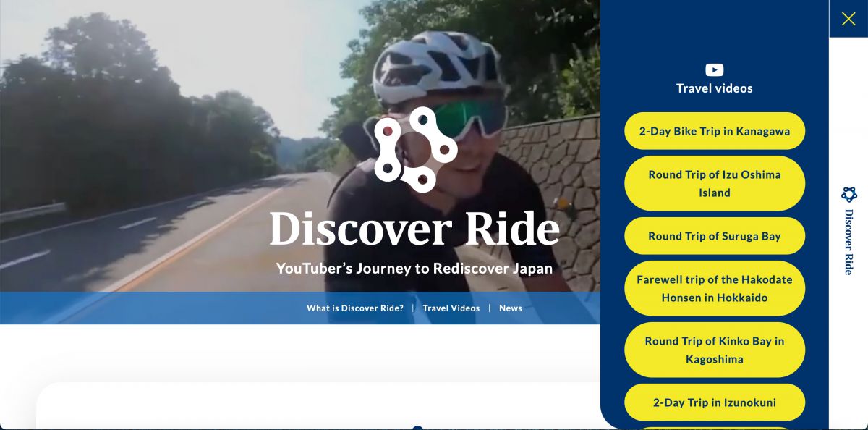Screen dimensions: 868x430
Task: Click the white content card below the hero
Action: (318, 406)
